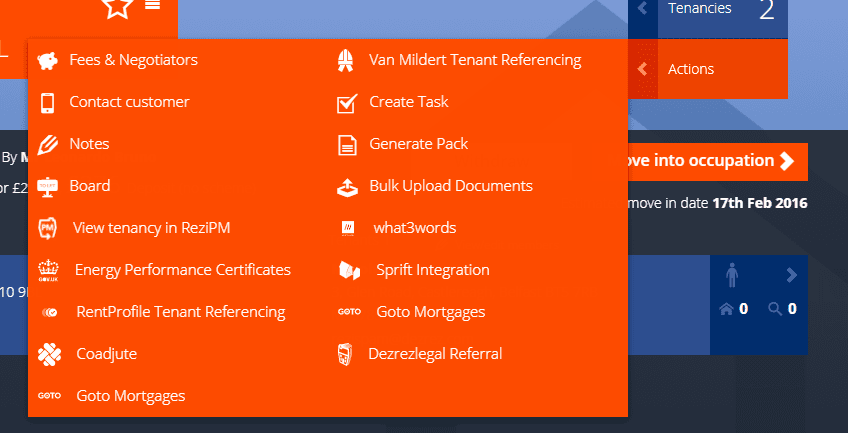Choose RentProfile Tenant Referencing
Image resolution: width=848 pixels, height=433 pixels.
(x=181, y=312)
